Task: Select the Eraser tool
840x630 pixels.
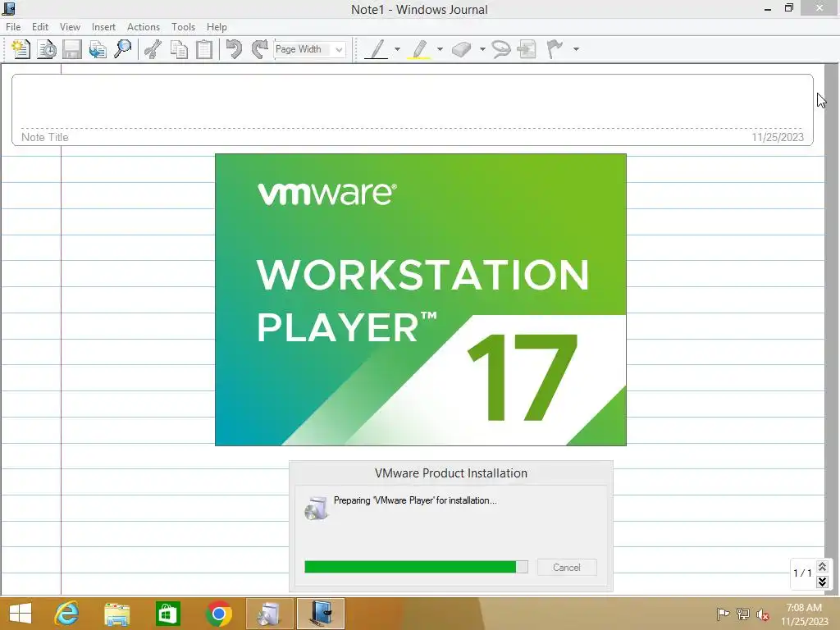Action: pos(461,49)
